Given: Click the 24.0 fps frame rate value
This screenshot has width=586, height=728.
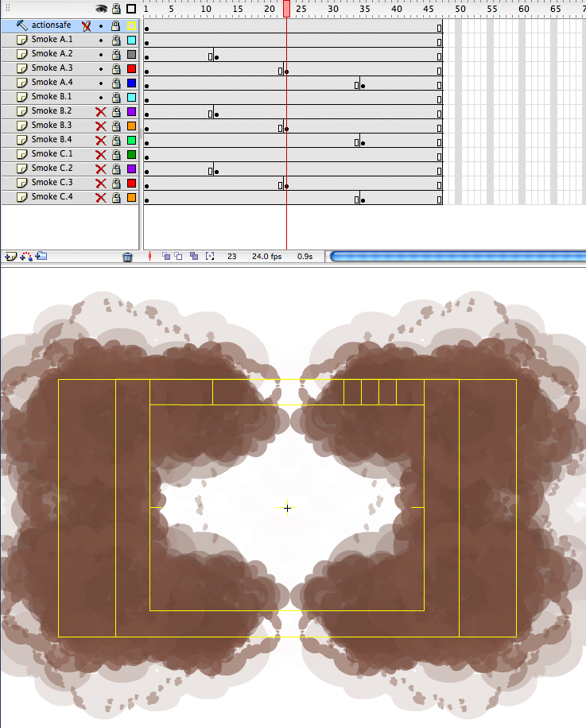Looking at the screenshot, I should tap(266, 256).
